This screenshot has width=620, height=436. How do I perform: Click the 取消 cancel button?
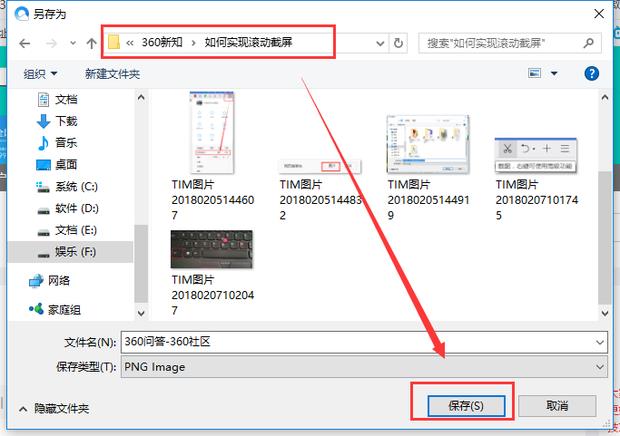pyautogui.click(x=557, y=406)
